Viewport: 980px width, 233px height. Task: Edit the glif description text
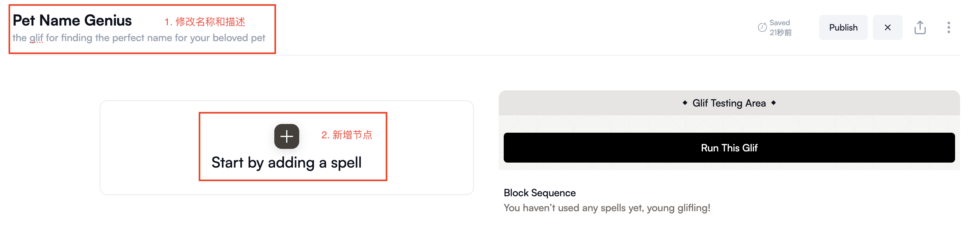point(139,38)
